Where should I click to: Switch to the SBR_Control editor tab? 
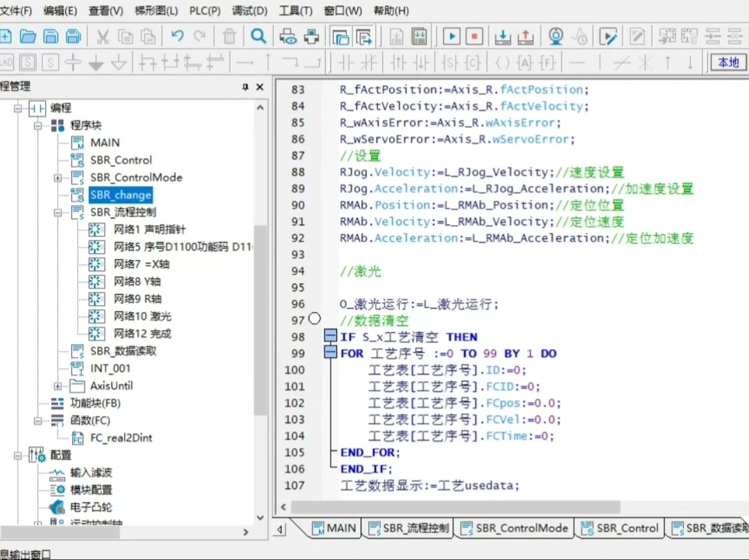[619, 528]
